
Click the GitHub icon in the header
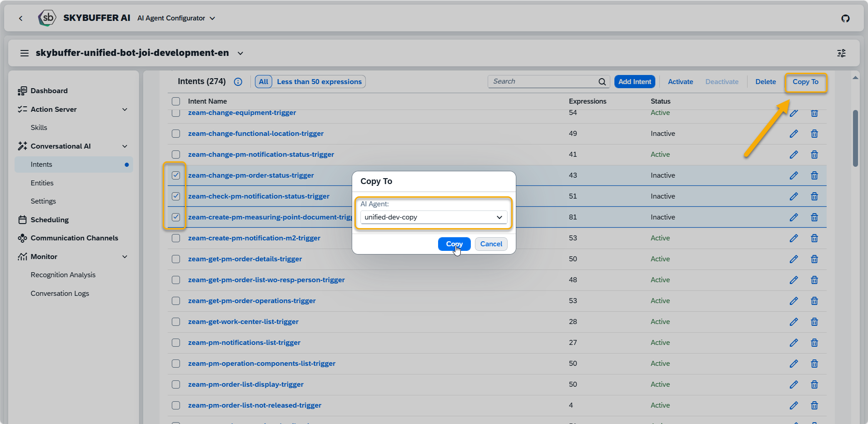(845, 18)
